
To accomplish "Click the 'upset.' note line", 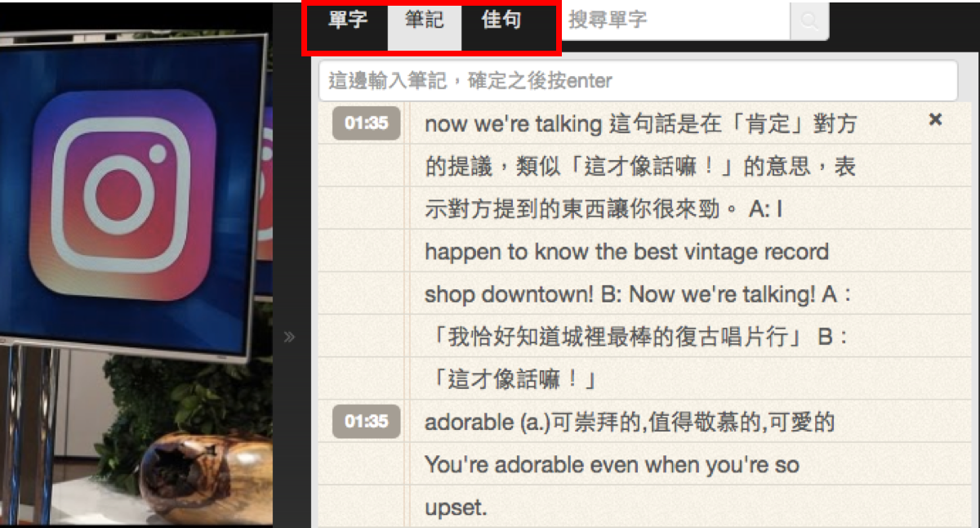I will pyautogui.click(x=456, y=508).
